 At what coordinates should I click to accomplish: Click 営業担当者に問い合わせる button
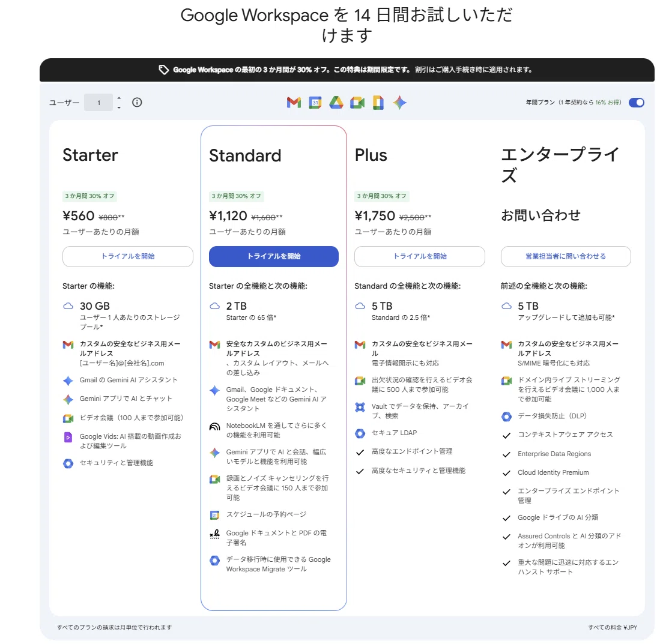coord(566,256)
